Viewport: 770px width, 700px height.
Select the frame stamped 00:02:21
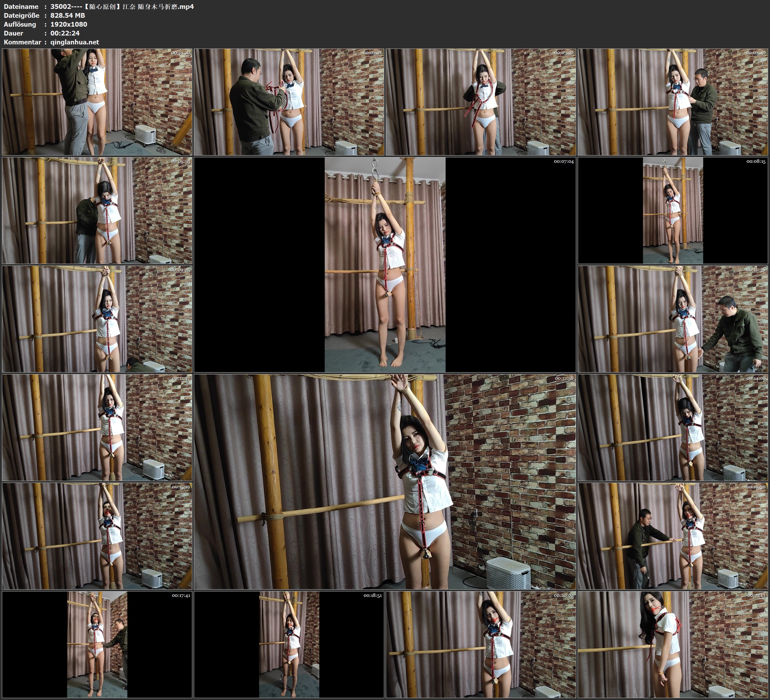point(289,102)
